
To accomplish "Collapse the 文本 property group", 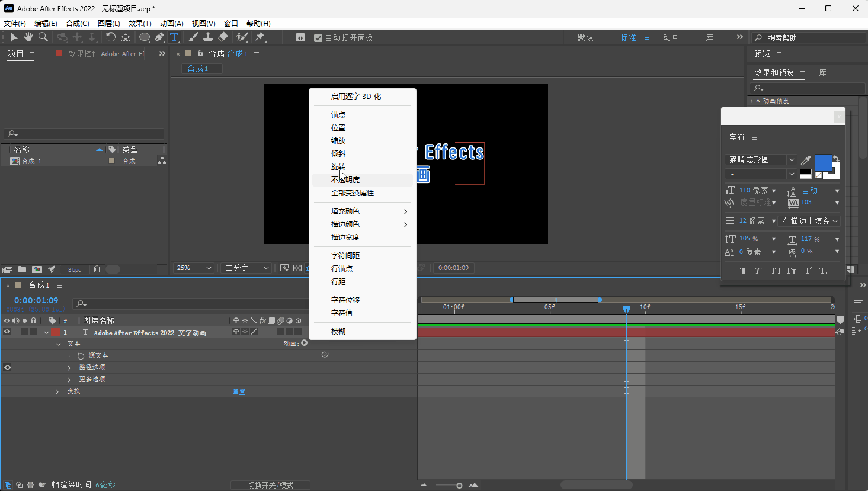I will click(x=58, y=344).
